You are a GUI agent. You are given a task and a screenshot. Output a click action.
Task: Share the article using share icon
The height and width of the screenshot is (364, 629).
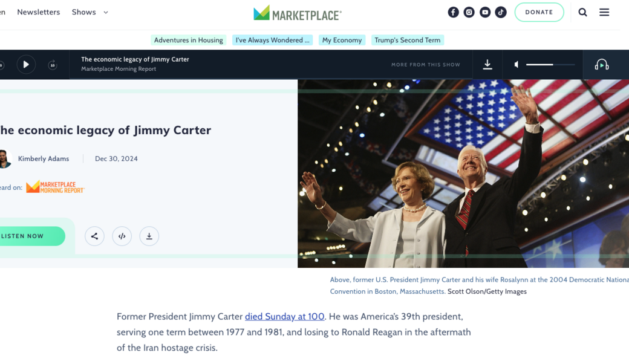coord(94,236)
